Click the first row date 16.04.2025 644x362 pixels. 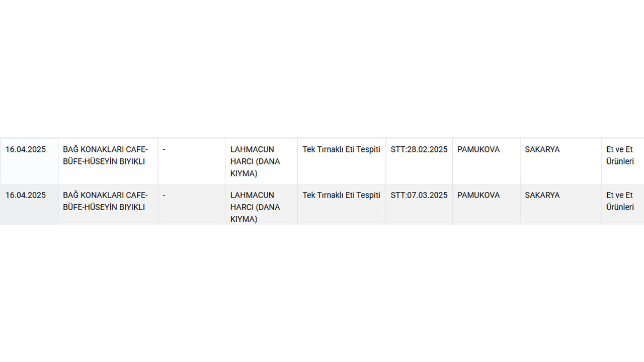click(26, 149)
